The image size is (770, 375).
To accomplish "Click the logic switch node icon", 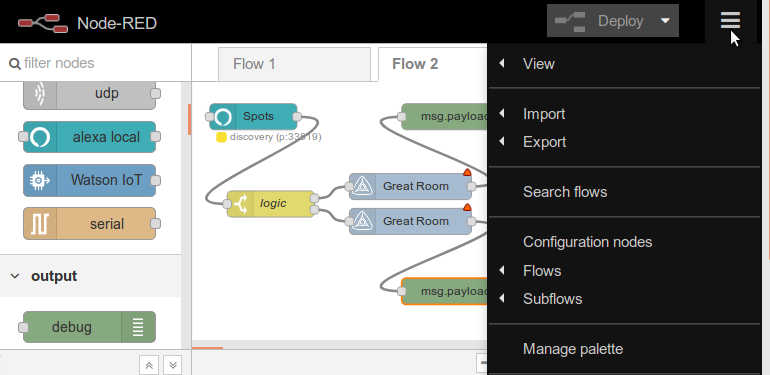I will 241,204.
